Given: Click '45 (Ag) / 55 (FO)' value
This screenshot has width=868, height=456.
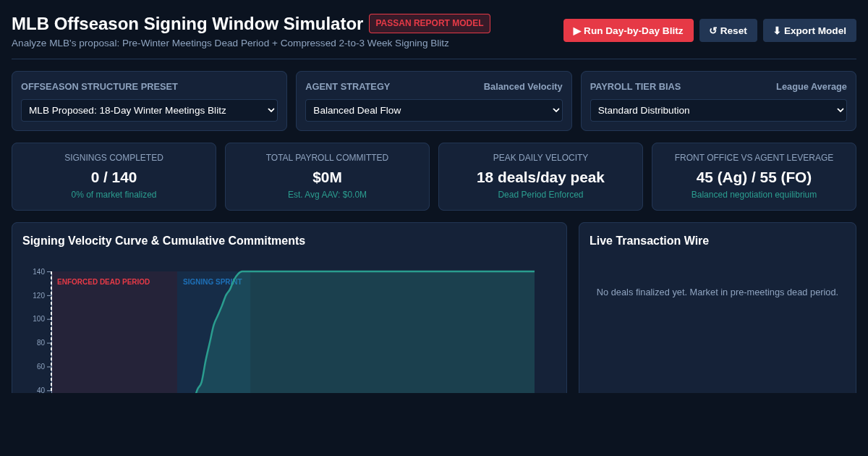Looking at the screenshot, I should click(754, 177).
